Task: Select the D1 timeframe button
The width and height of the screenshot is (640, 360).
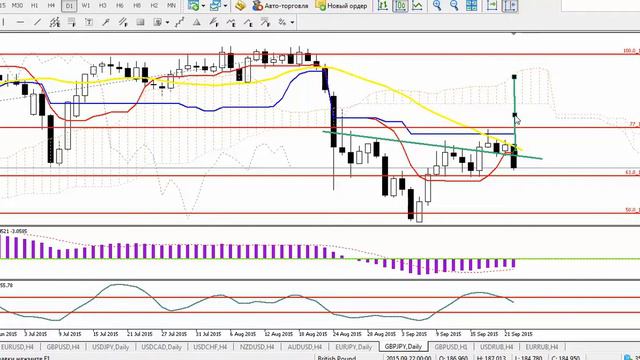Action: [x=69, y=6]
